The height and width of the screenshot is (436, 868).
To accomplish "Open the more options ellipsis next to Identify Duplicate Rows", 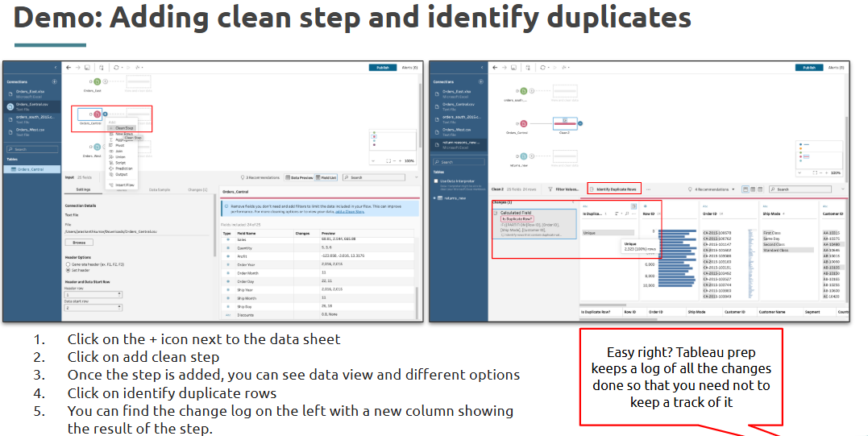I will coord(648,189).
